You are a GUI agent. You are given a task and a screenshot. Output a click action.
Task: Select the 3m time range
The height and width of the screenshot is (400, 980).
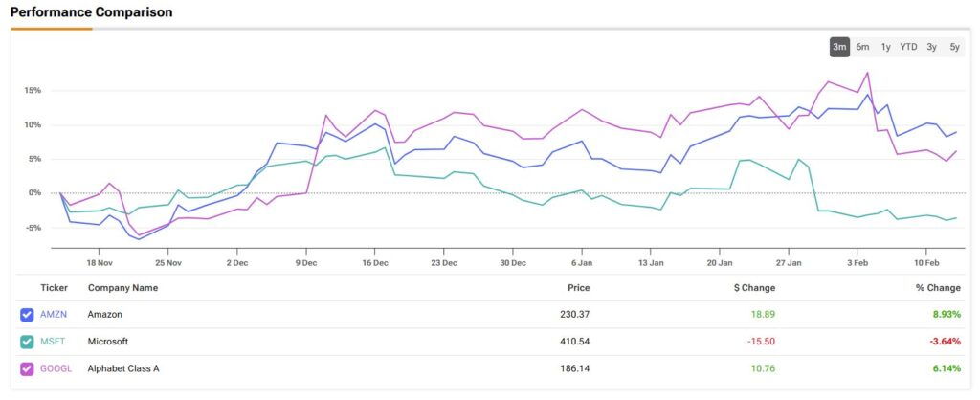point(839,47)
